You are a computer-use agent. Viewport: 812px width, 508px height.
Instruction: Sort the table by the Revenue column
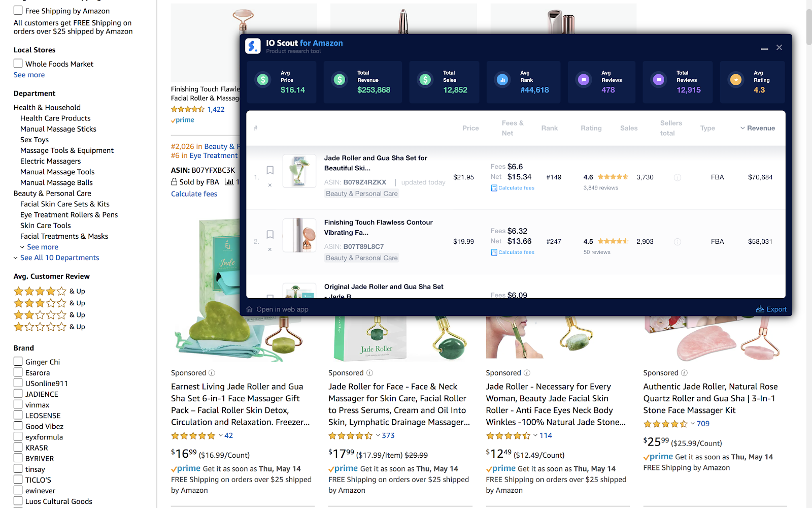[x=757, y=128]
